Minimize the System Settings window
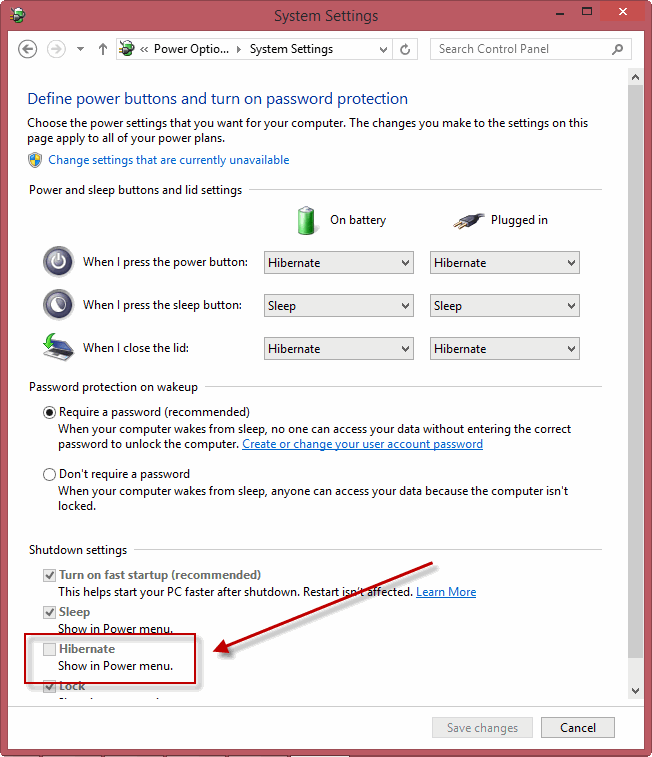 point(560,13)
